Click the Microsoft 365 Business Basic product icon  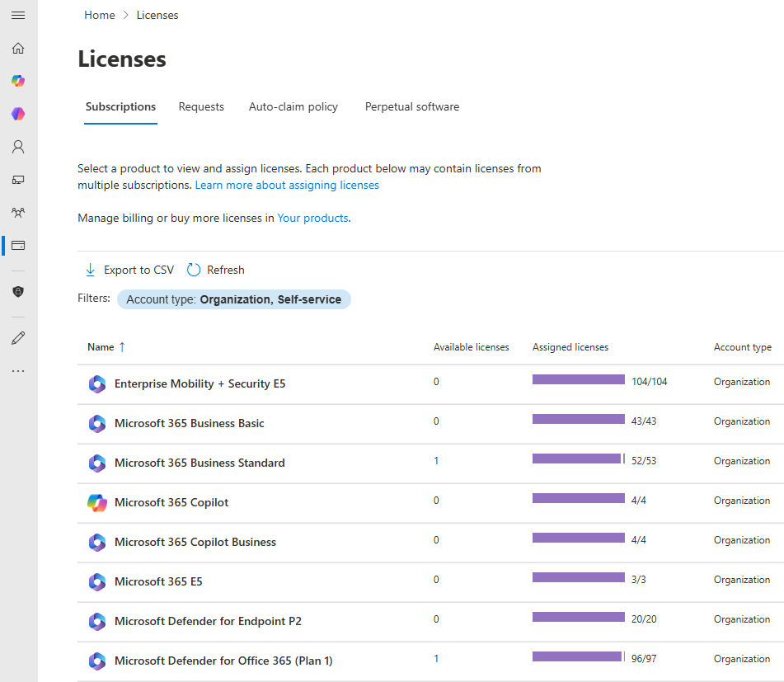97,424
